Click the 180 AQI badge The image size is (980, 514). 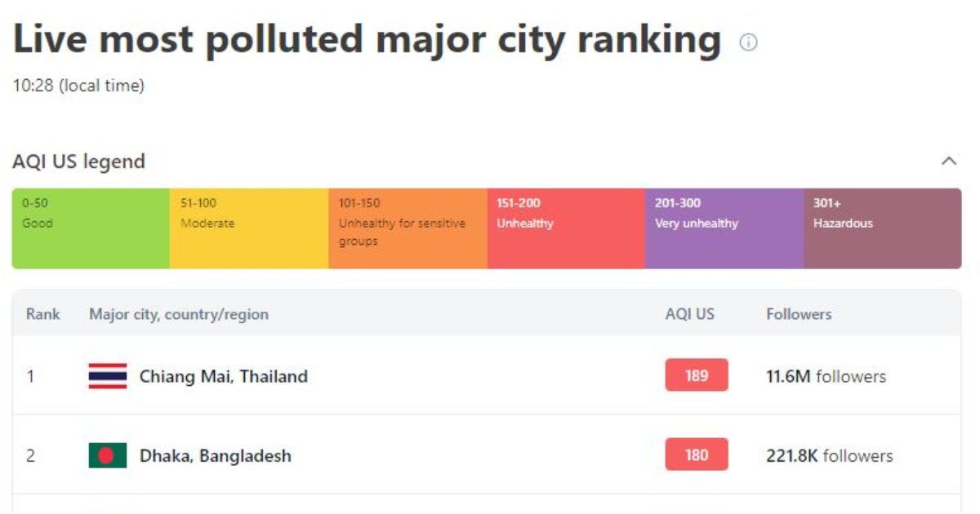coord(697,454)
